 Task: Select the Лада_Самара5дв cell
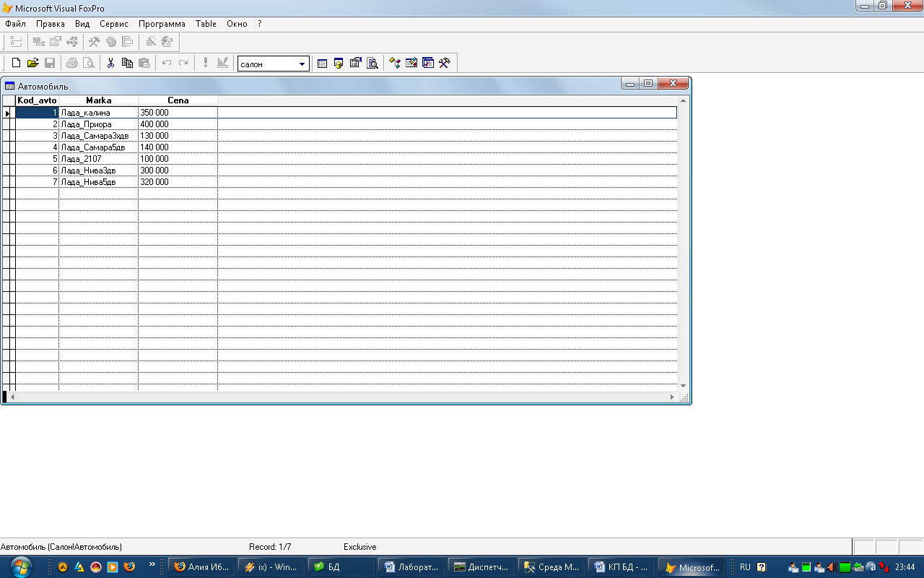coord(98,147)
